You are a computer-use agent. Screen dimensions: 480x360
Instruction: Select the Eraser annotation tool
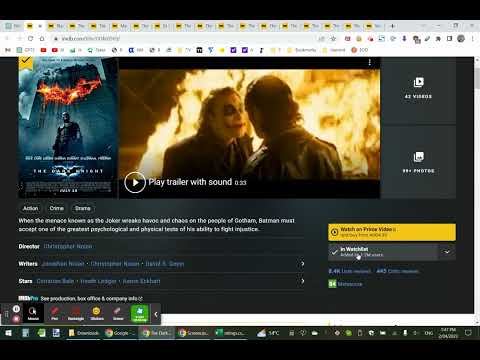coord(118,314)
